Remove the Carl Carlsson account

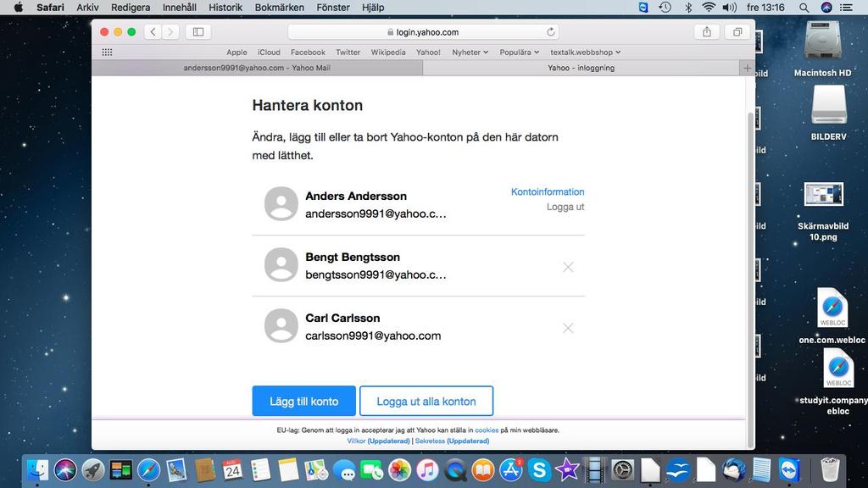[x=568, y=328]
